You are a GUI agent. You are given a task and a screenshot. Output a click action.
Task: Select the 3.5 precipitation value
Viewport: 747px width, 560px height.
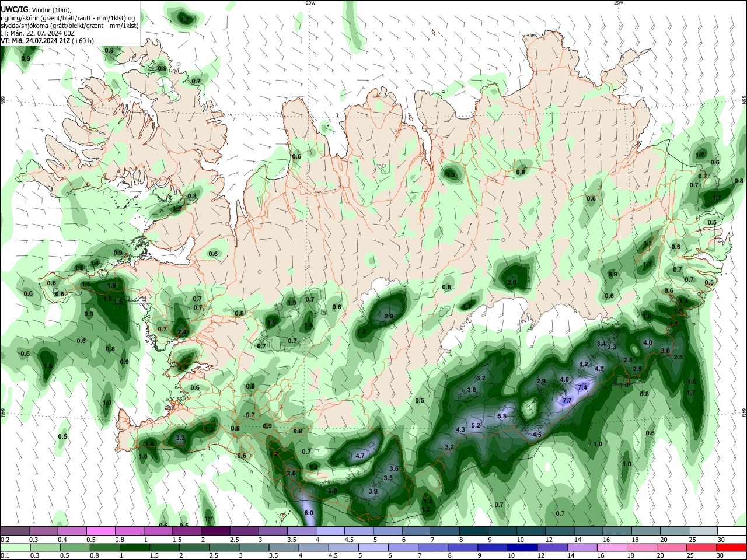coord(389,478)
